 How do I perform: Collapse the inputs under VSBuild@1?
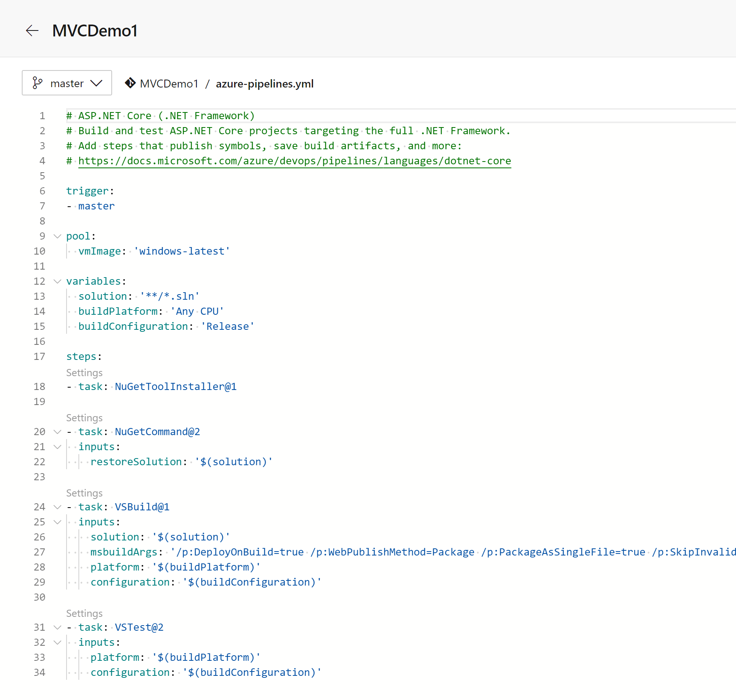pos(57,522)
